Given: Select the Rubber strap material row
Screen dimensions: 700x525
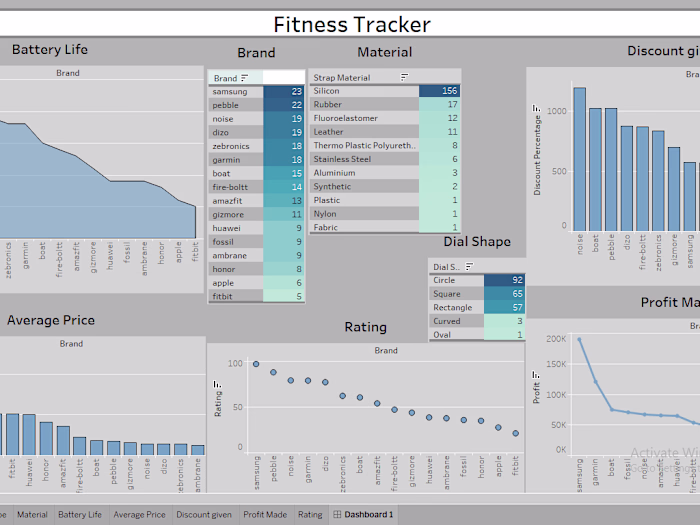Looking at the screenshot, I should [x=385, y=104].
